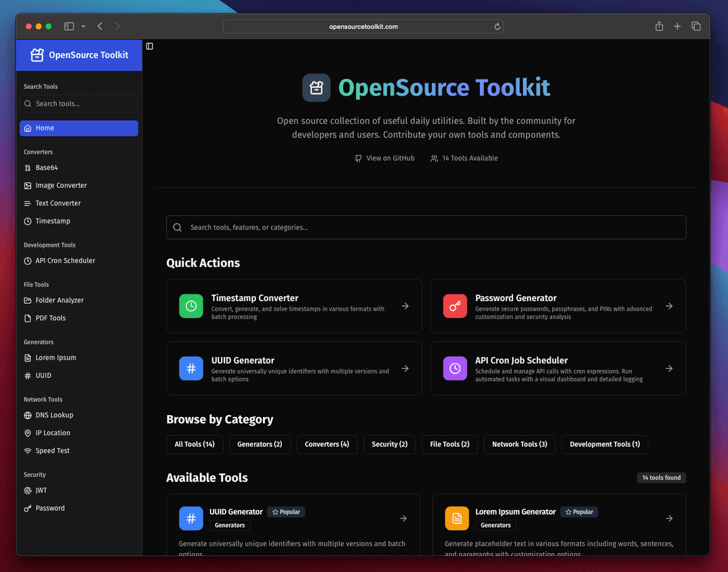Click the green Timestamp Converter clock icon
Viewport: 728px width, 572px height.
191,306
